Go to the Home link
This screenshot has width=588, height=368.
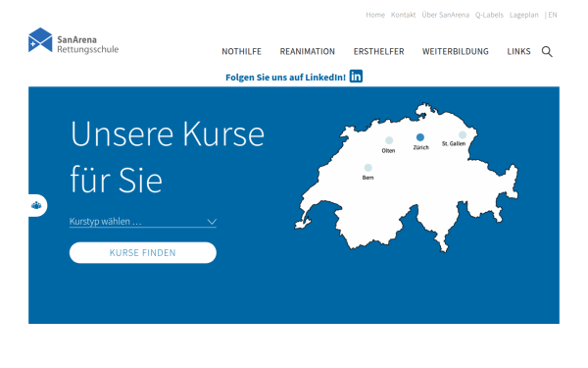(x=375, y=15)
